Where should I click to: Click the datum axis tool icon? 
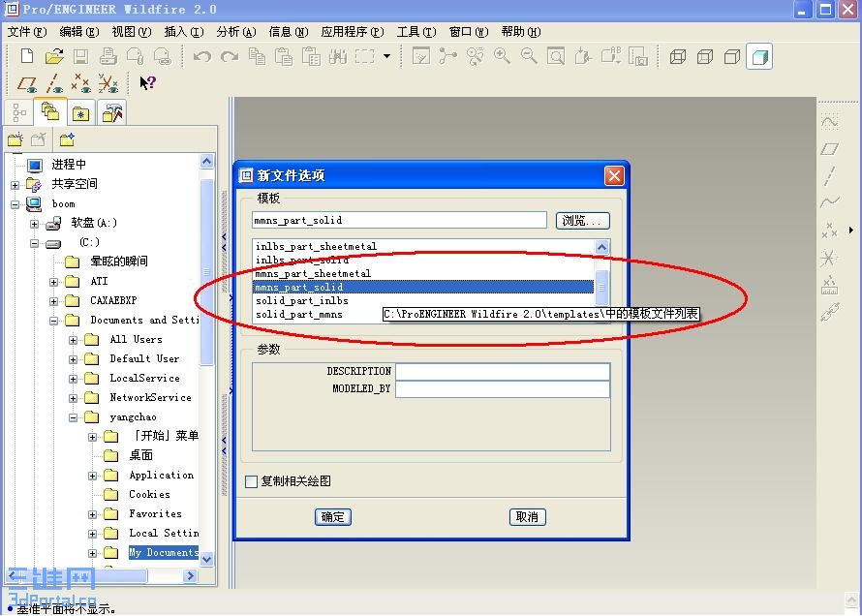[830, 176]
